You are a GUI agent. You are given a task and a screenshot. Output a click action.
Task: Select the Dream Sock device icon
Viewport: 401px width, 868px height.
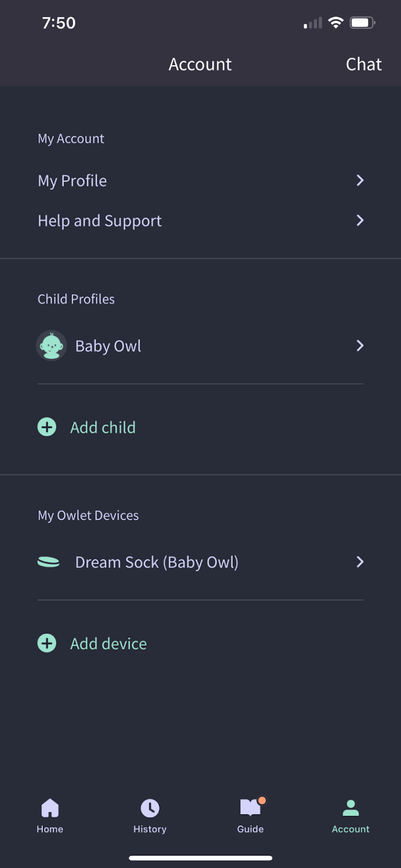(48, 562)
